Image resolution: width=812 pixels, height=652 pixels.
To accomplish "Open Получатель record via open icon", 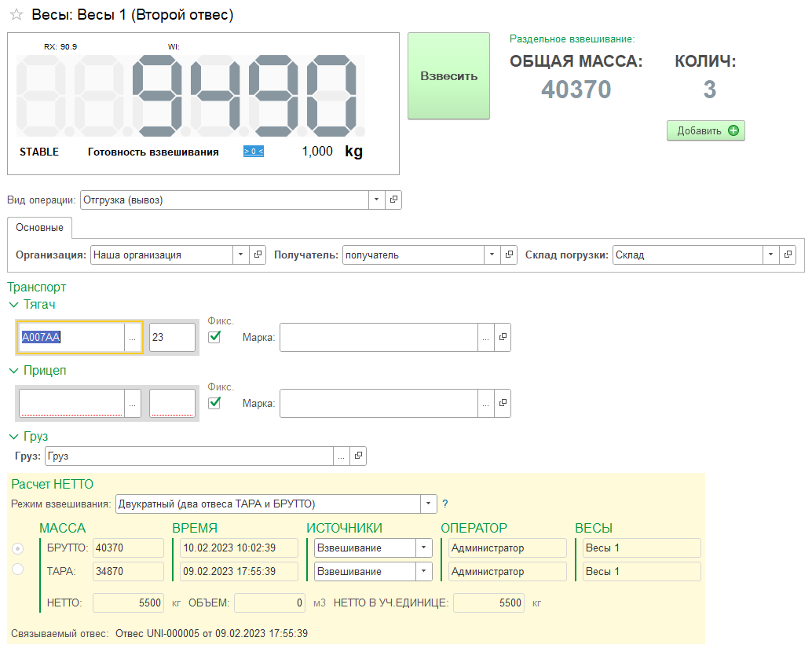I will (510, 255).
